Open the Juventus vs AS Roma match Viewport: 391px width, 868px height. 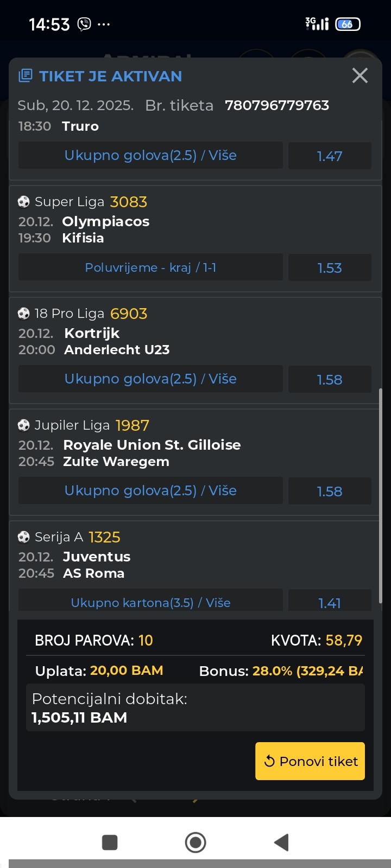click(x=97, y=565)
